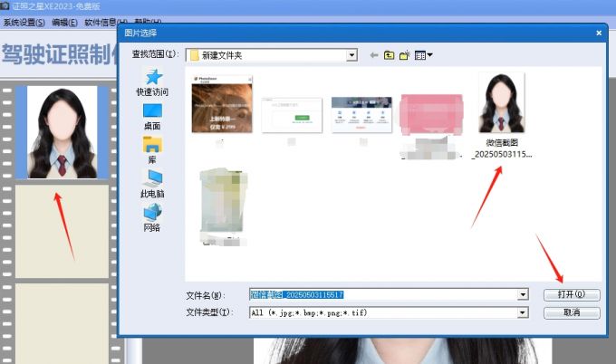Viewport: 616px width, 364px height.
Task: Select the blurred greenish tall thumbnail
Action: [223, 201]
